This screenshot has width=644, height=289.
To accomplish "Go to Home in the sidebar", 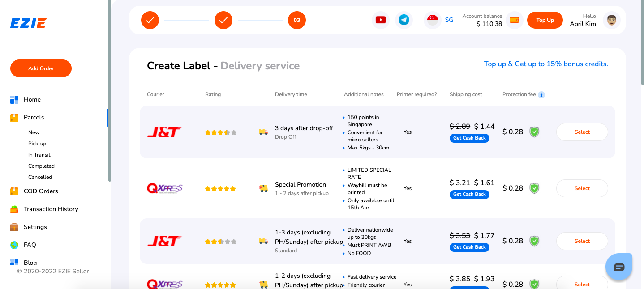I will pyautogui.click(x=32, y=99).
